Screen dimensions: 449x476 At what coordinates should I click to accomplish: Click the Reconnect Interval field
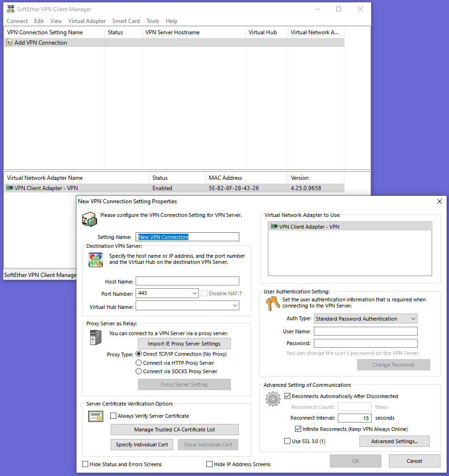click(355, 418)
